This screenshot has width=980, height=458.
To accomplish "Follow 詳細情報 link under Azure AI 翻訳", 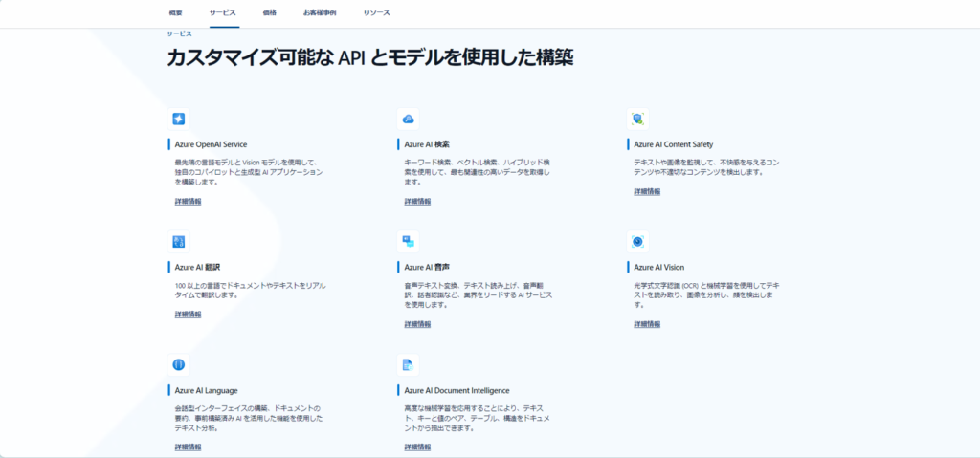I will (x=189, y=315).
